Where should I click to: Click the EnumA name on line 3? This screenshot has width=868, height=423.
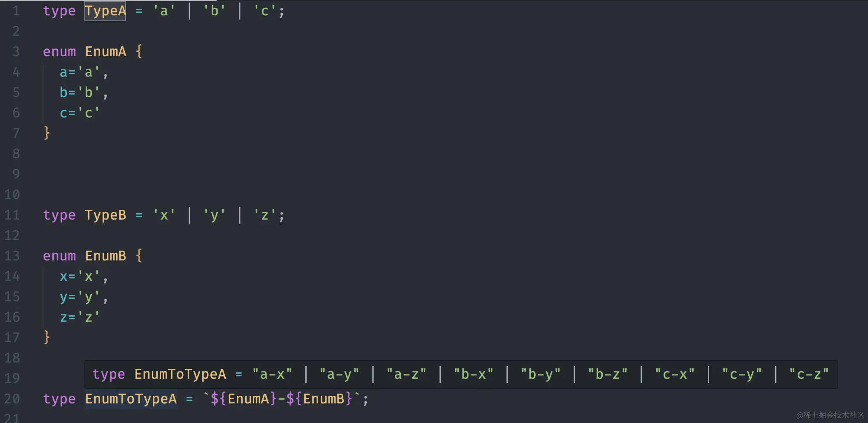[106, 52]
